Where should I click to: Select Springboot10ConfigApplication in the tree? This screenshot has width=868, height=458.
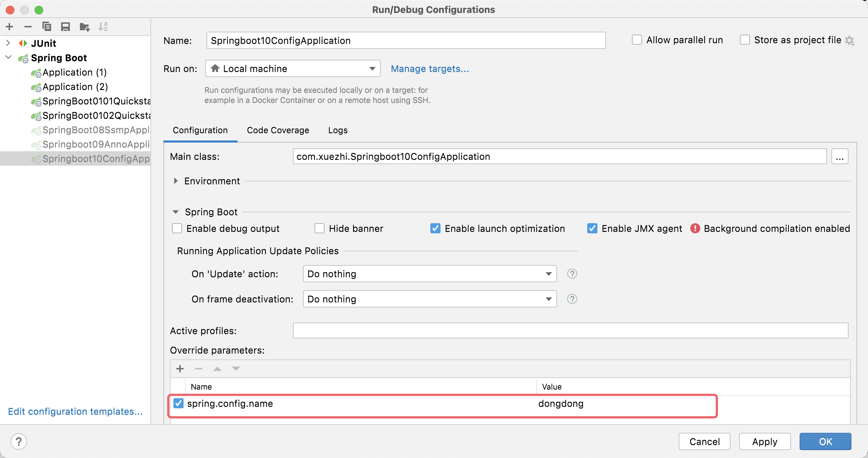tap(76, 159)
